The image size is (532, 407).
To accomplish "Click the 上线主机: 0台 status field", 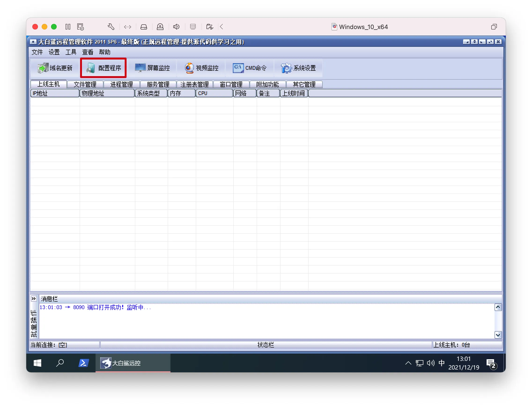I will coord(468,345).
